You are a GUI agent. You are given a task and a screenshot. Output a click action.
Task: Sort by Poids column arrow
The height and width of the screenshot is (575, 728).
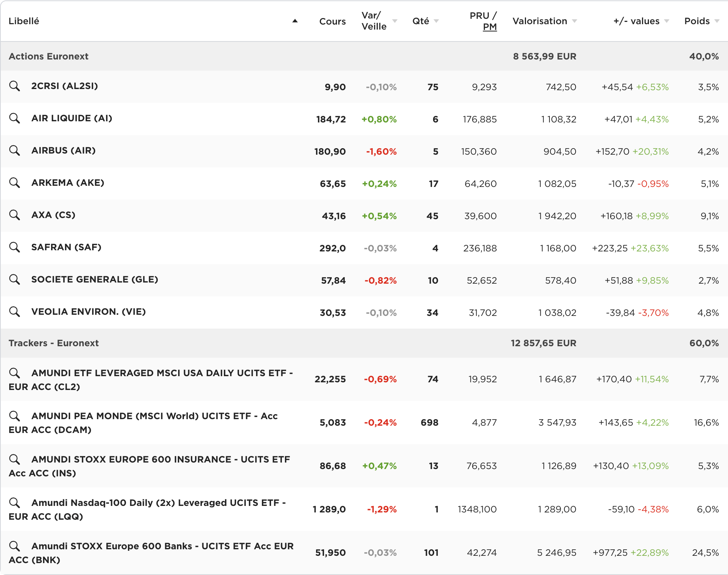[x=717, y=21]
